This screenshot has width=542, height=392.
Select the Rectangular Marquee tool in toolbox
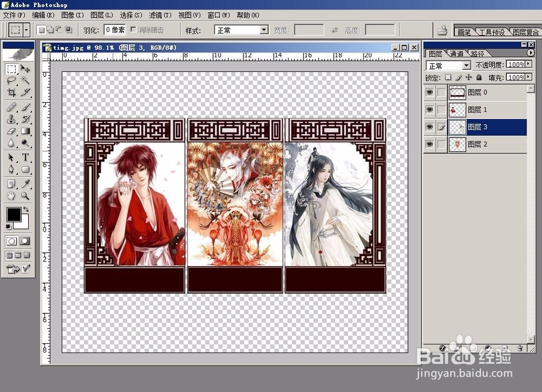[11, 69]
